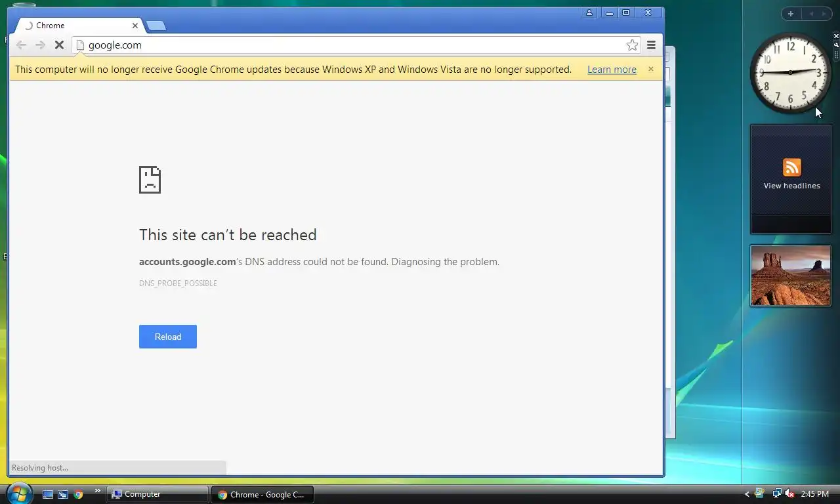Click the page icon beside google.com

80,45
